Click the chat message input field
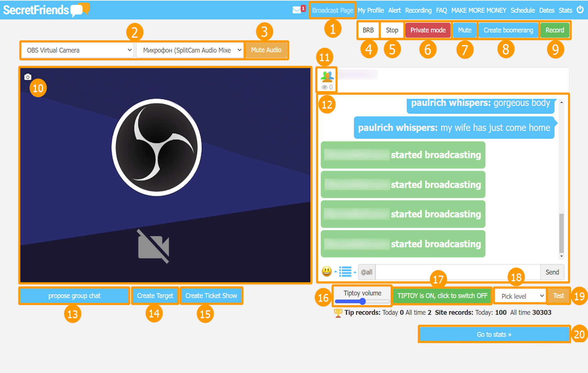The height and width of the screenshot is (373, 588). tap(457, 272)
